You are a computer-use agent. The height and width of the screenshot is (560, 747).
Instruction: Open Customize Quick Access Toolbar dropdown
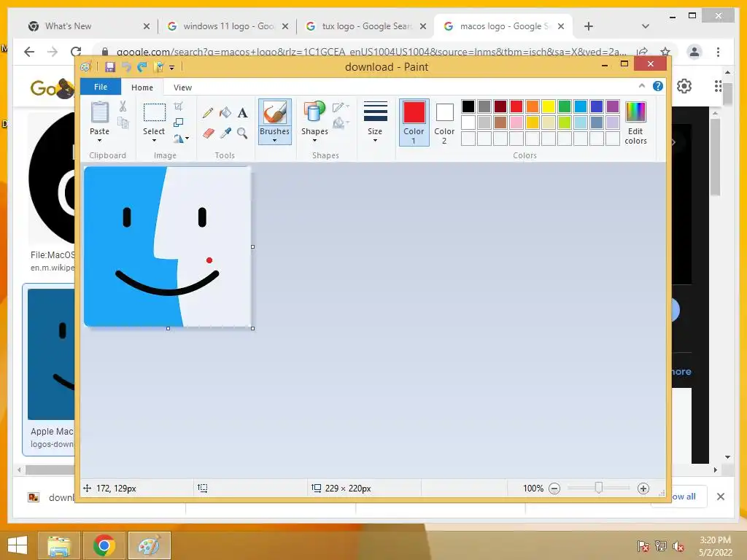[x=171, y=68]
